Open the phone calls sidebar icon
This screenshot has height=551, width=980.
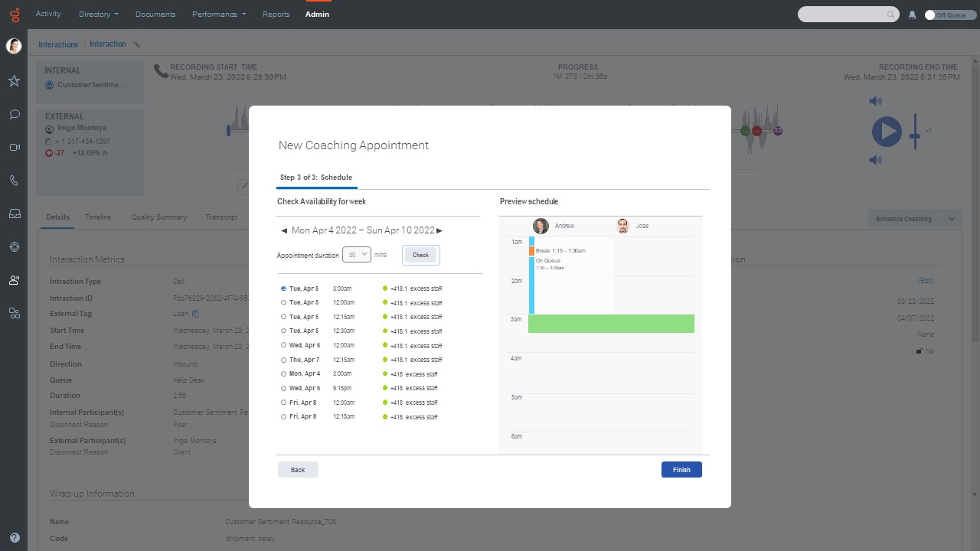[14, 181]
